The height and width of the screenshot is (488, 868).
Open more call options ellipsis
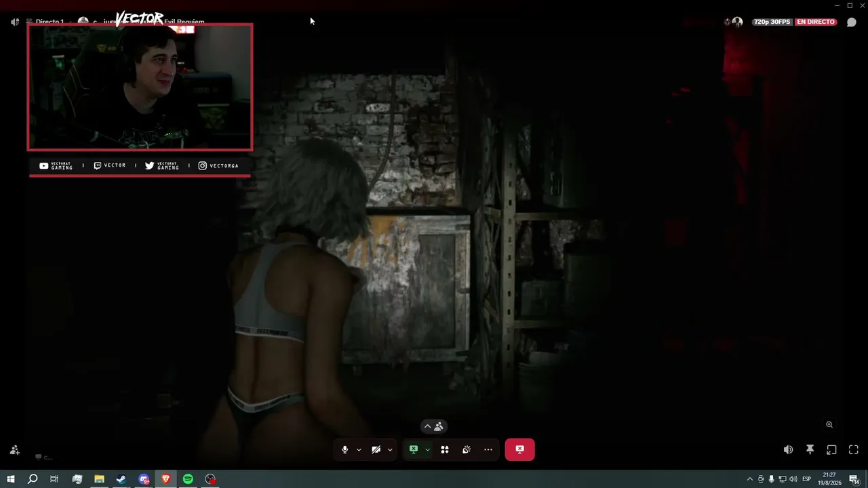pos(488,449)
